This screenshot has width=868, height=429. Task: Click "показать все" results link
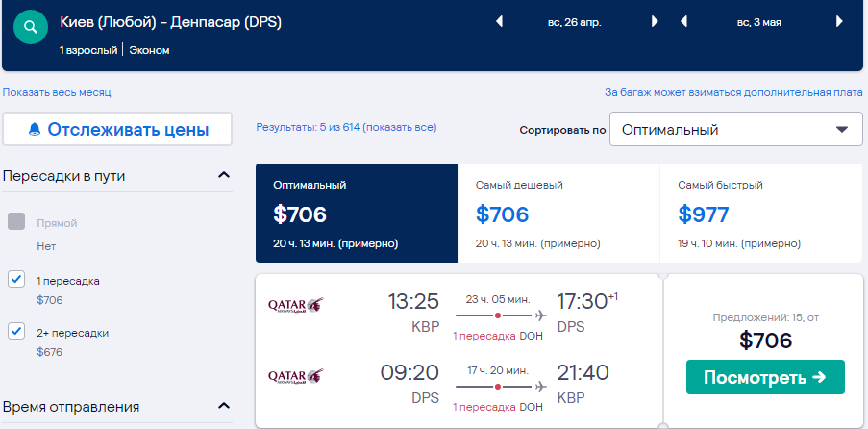tap(402, 127)
